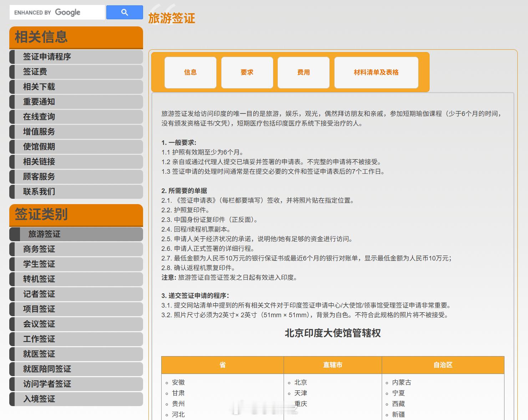Open 工作签证 category
Image resolution: width=528 pixels, height=420 pixels.
(76, 339)
